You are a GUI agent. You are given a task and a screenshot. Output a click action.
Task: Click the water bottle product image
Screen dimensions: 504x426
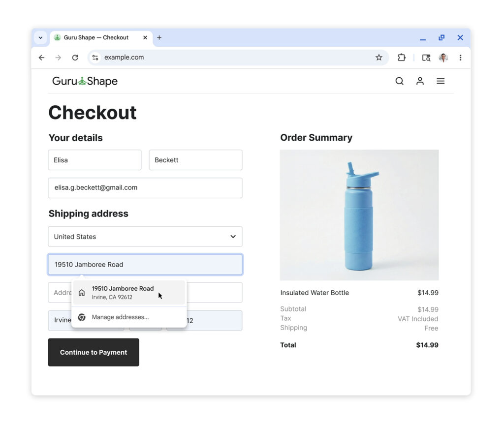click(359, 215)
